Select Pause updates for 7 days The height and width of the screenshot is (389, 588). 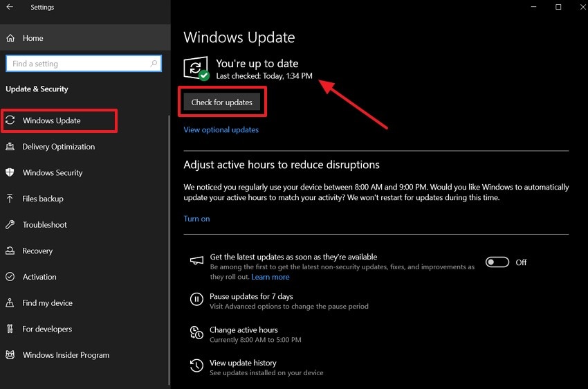[251, 296]
